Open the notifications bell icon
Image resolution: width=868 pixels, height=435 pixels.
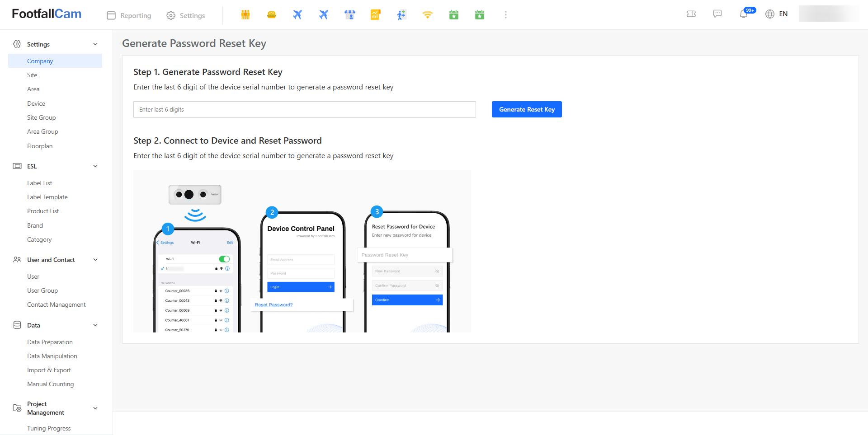[743, 14]
